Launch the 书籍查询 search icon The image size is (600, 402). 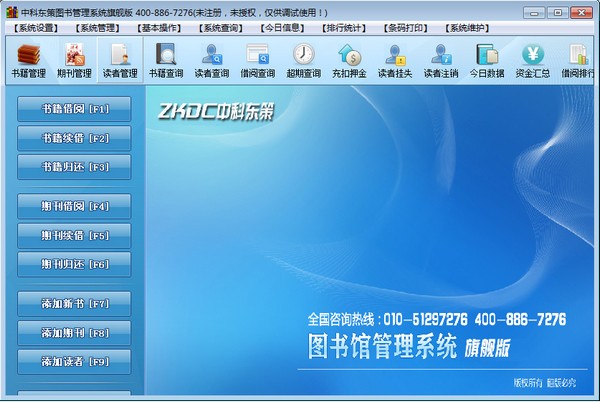(x=167, y=60)
